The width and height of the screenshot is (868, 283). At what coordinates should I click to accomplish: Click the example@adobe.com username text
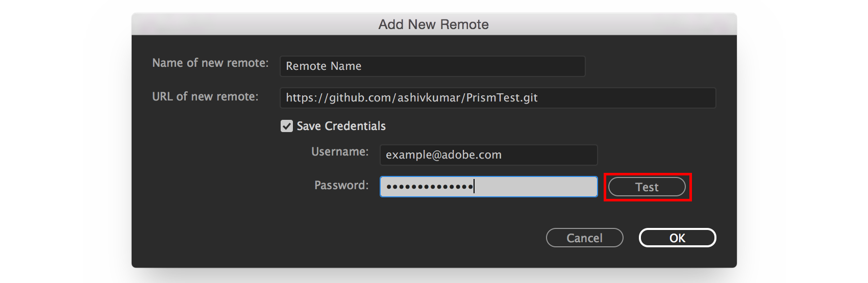point(443,155)
